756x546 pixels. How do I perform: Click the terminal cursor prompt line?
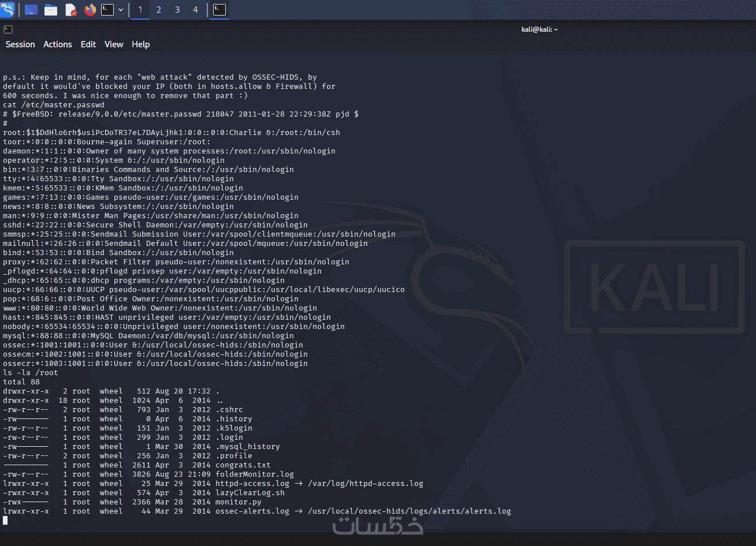coord(5,521)
